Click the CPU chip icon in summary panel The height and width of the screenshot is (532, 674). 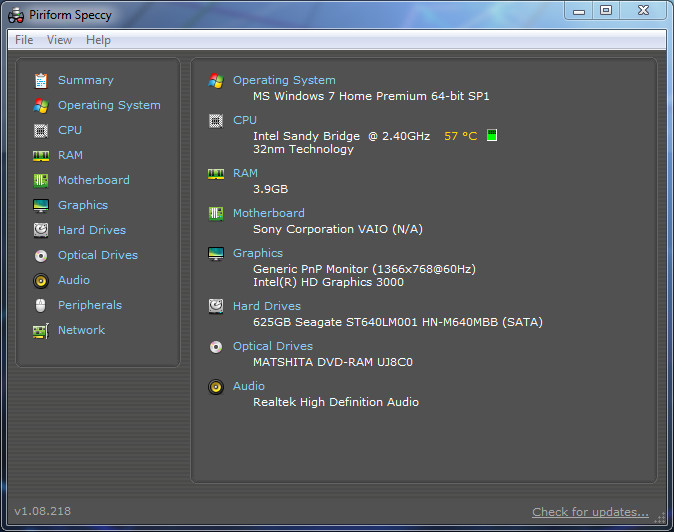tap(216, 121)
